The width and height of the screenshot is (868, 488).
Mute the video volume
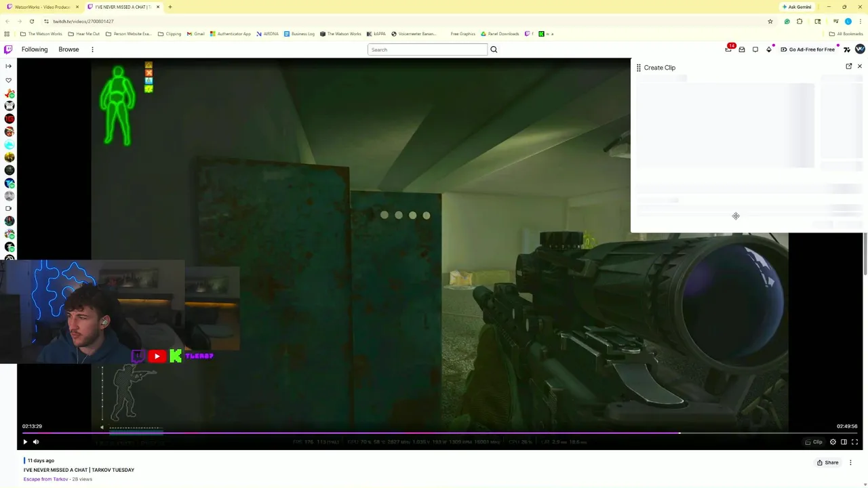pos(36,442)
